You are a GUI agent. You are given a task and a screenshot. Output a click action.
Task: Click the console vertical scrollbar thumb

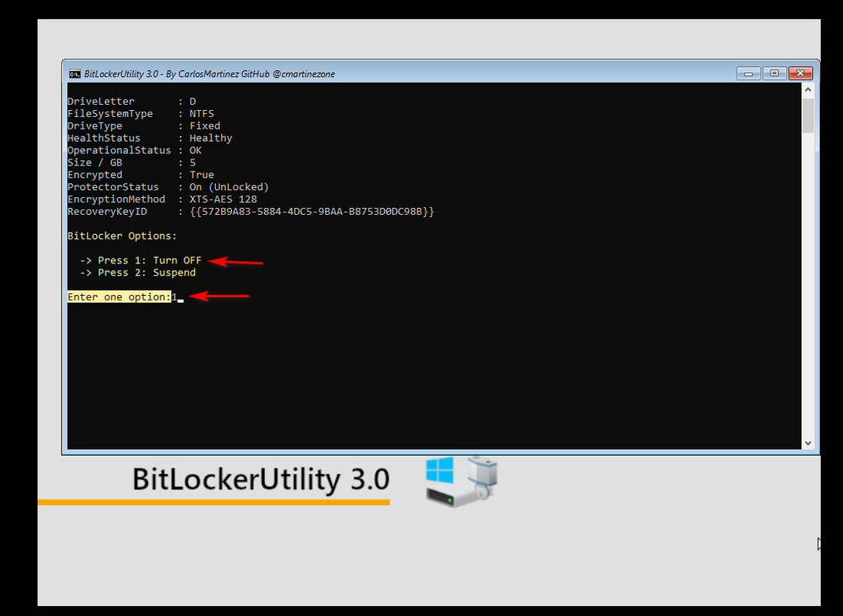(808, 115)
